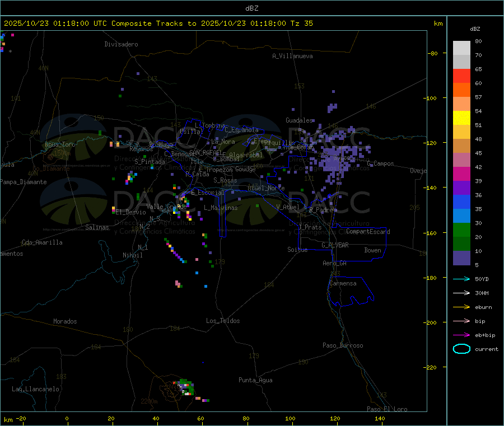Click the J_Prats map label

310,227
